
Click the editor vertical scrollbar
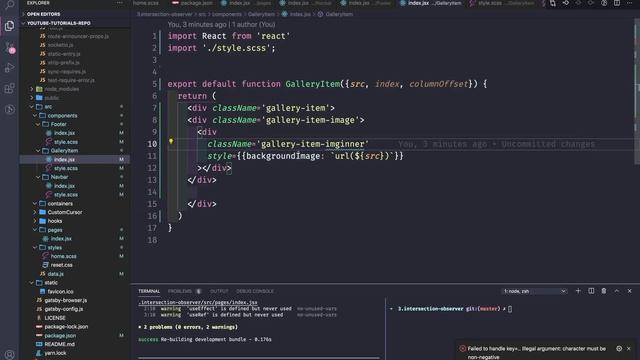click(x=637, y=90)
